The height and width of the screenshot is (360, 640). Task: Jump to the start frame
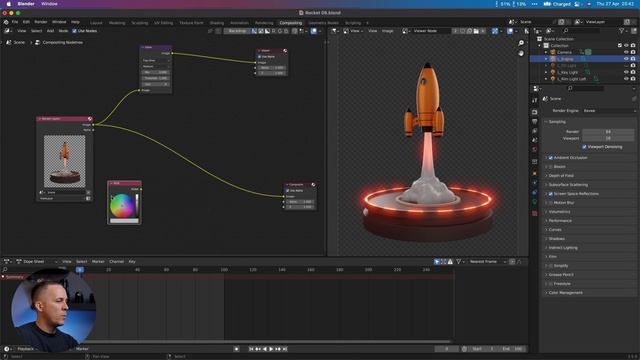[251, 349]
